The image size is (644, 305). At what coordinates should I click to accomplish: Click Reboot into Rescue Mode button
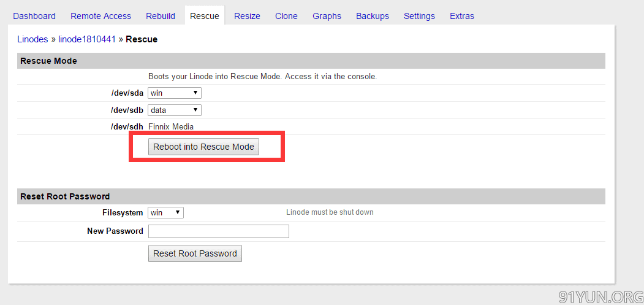pyautogui.click(x=203, y=147)
